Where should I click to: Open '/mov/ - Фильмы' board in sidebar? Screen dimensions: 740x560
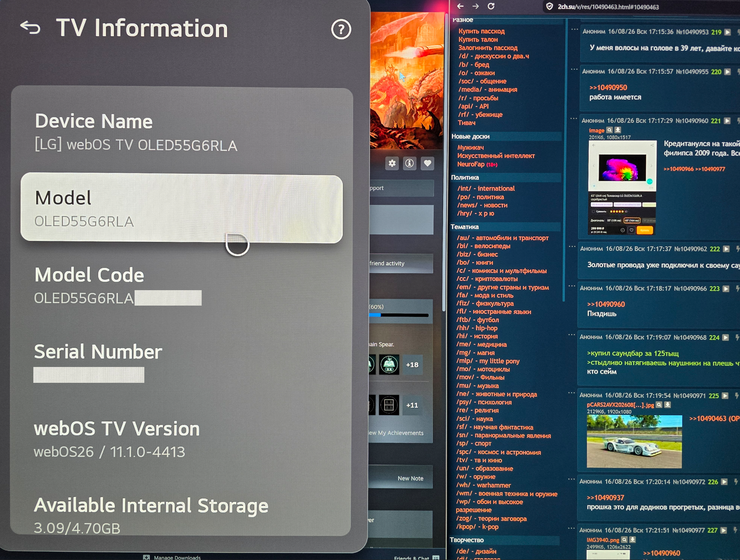[x=480, y=378]
